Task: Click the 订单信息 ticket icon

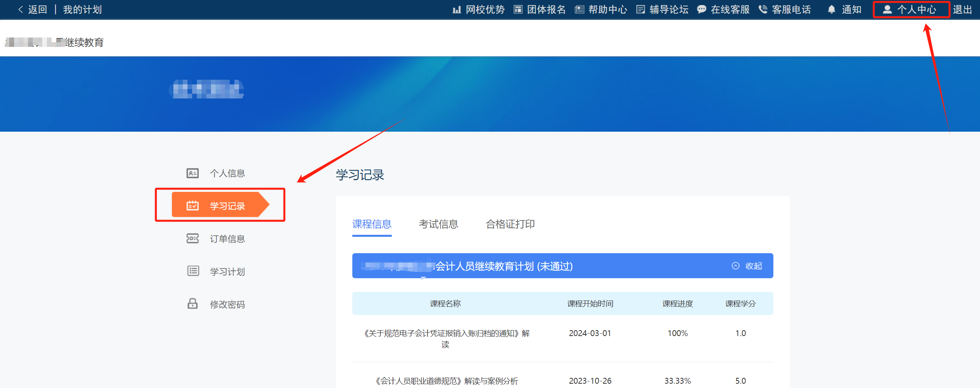Action: [x=193, y=238]
